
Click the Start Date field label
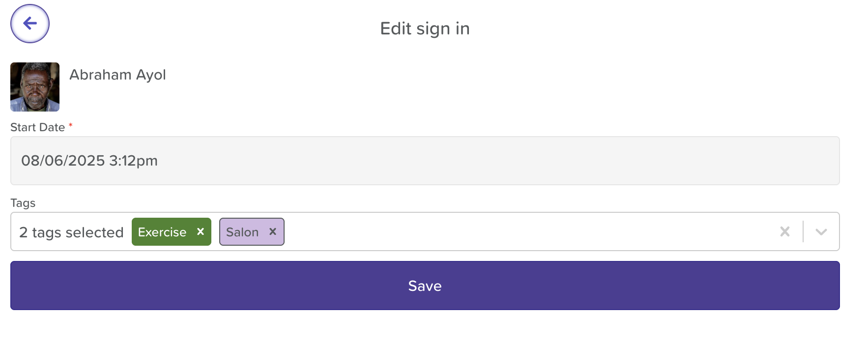tap(37, 127)
